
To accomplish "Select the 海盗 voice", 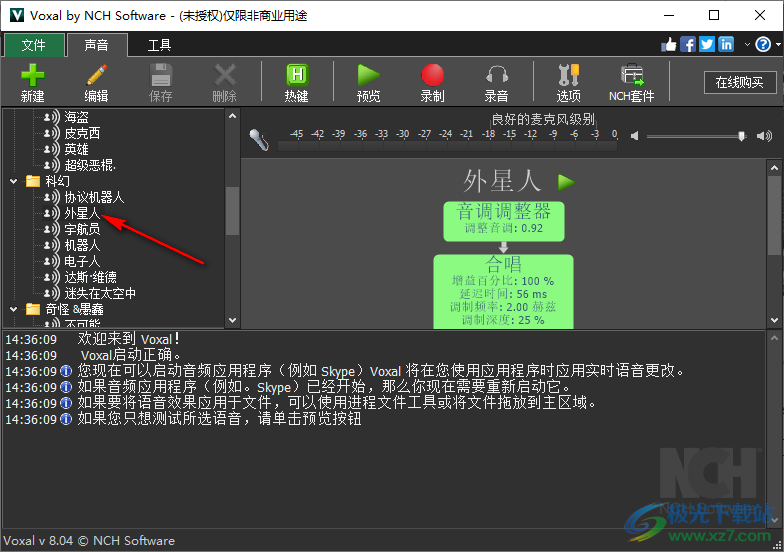I will [76, 118].
